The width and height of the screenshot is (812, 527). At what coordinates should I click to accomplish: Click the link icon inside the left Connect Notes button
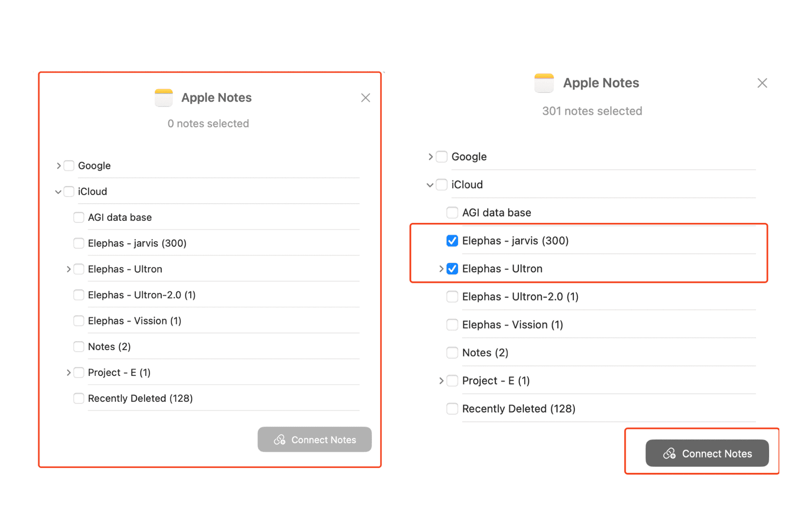point(279,439)
